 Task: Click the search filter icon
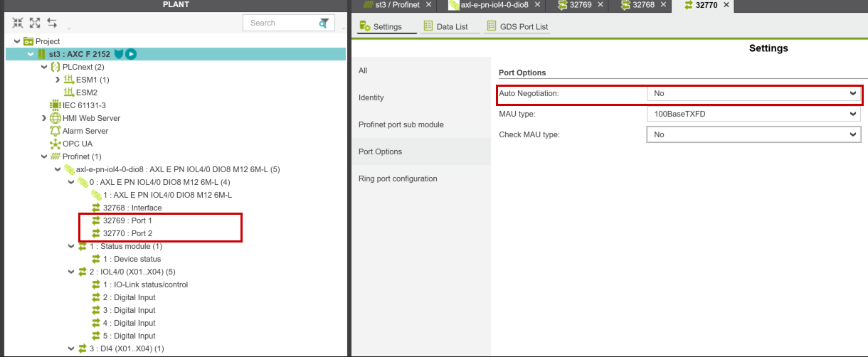(x=324, y=23)
